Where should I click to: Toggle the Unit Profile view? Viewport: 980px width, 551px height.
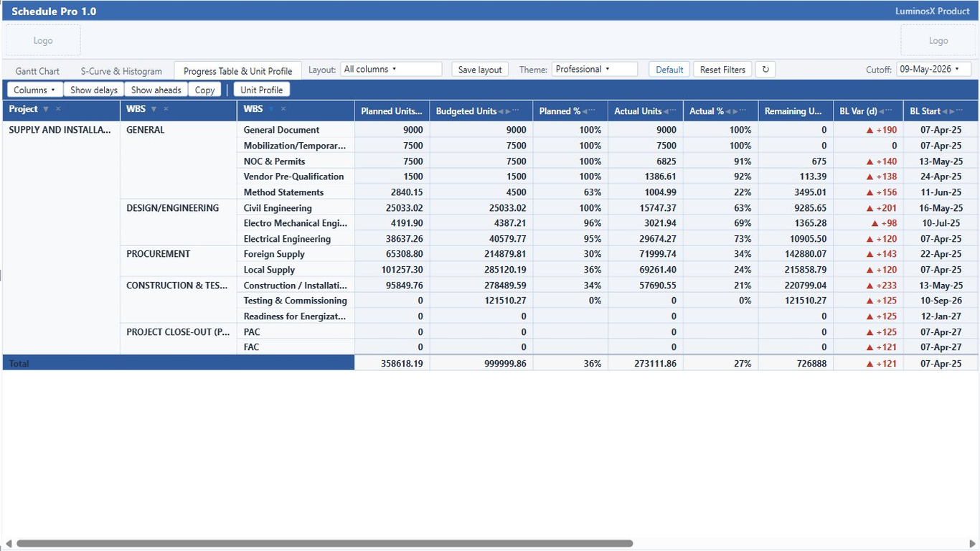(x=261, y=90)
